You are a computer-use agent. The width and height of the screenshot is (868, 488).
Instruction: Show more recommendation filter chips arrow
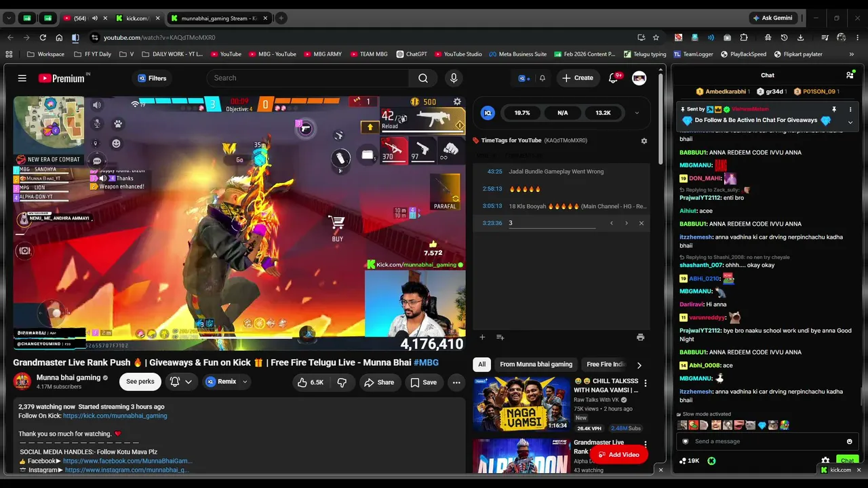coord(639,365)
